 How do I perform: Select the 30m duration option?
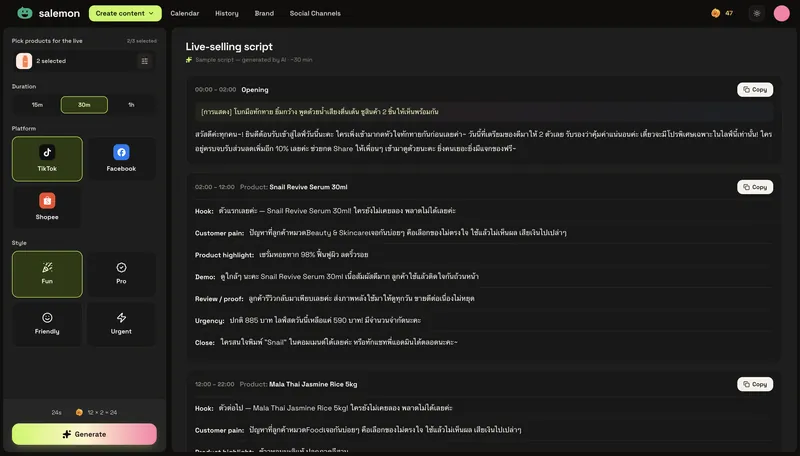tap(84, 105)
